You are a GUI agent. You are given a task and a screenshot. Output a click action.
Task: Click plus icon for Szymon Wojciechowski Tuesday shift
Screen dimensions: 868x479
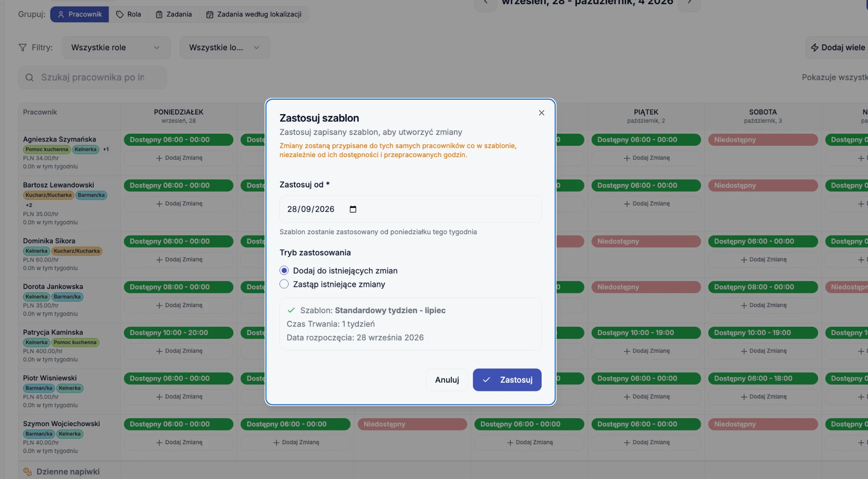(276, 442)
